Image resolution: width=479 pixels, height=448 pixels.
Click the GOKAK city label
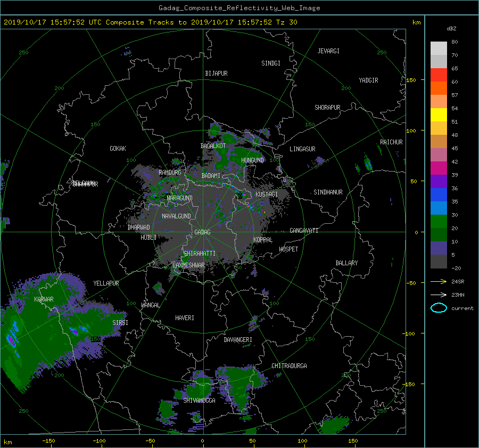(118, 149)
